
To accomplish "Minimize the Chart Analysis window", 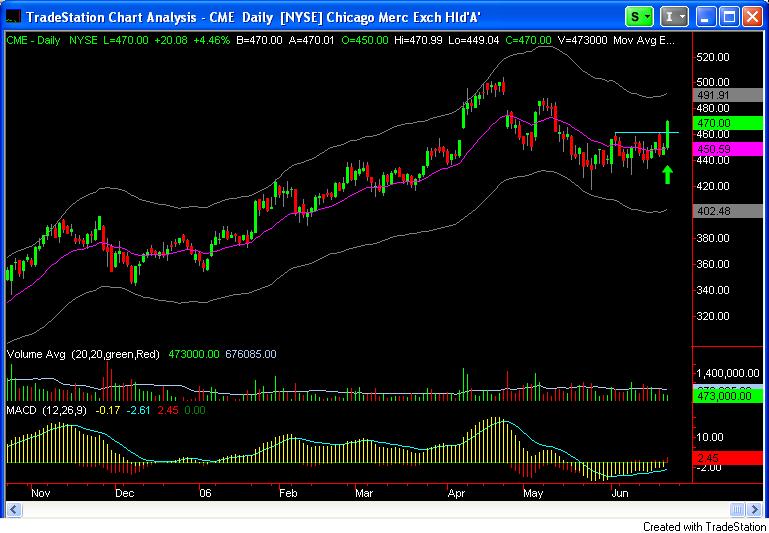I will pyautogui.click(x=706, y=18).
